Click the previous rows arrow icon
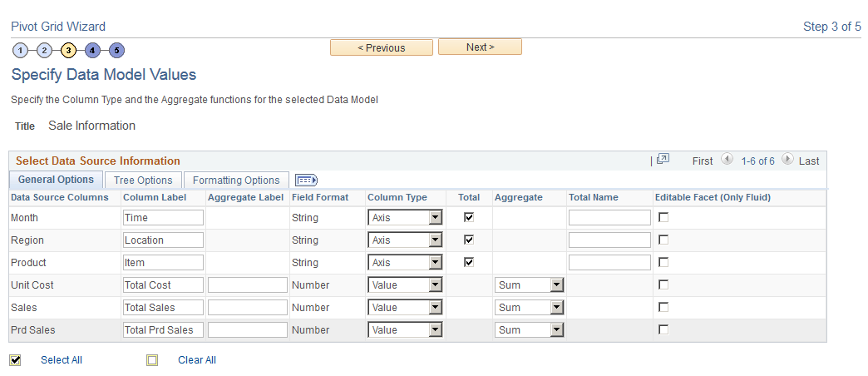 pos(727,160)
